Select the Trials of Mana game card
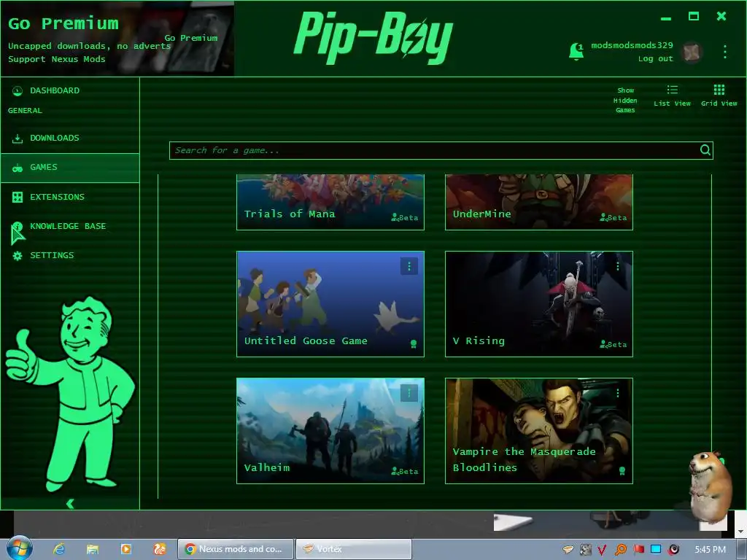The width and height of the screenshot is (747, 560). click(330, 202)
